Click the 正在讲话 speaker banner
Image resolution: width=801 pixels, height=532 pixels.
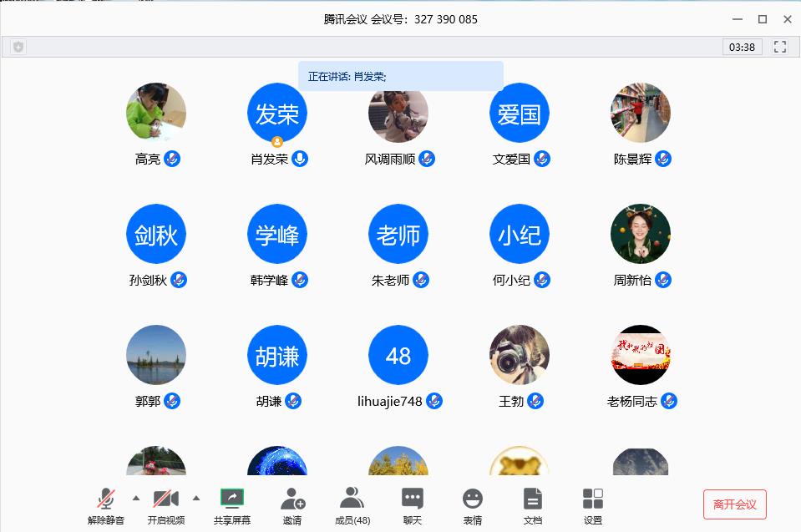400,76
